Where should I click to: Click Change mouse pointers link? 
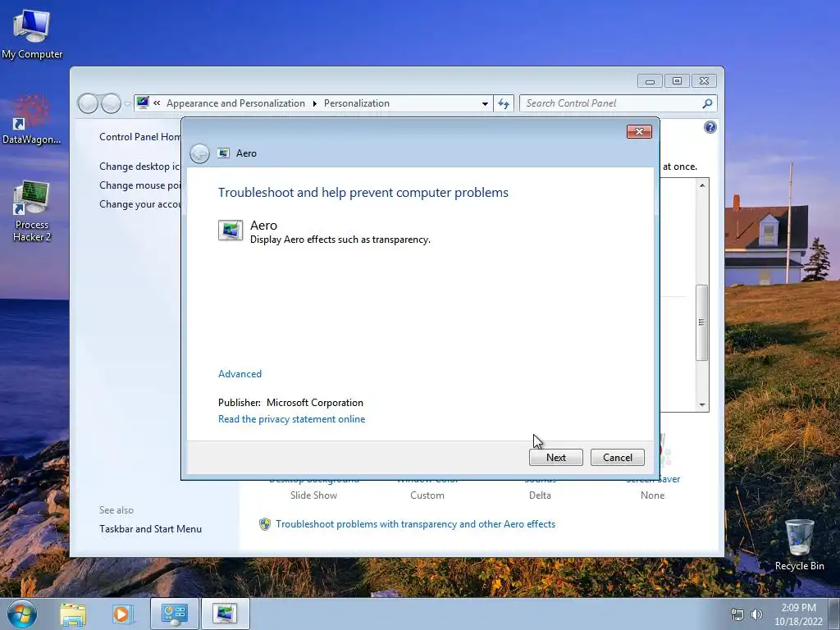139,185
